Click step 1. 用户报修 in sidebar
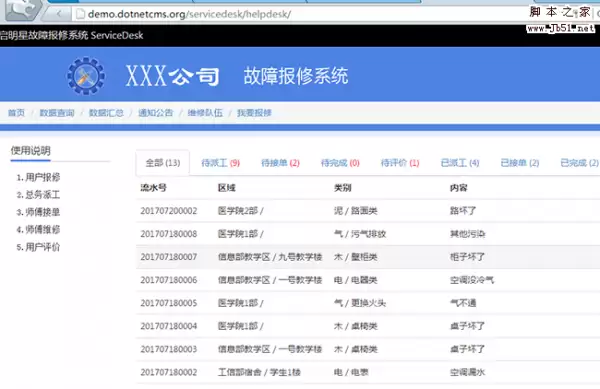This screenshot has height=389, width=600. pyautogui.click(x=38, y=177)
